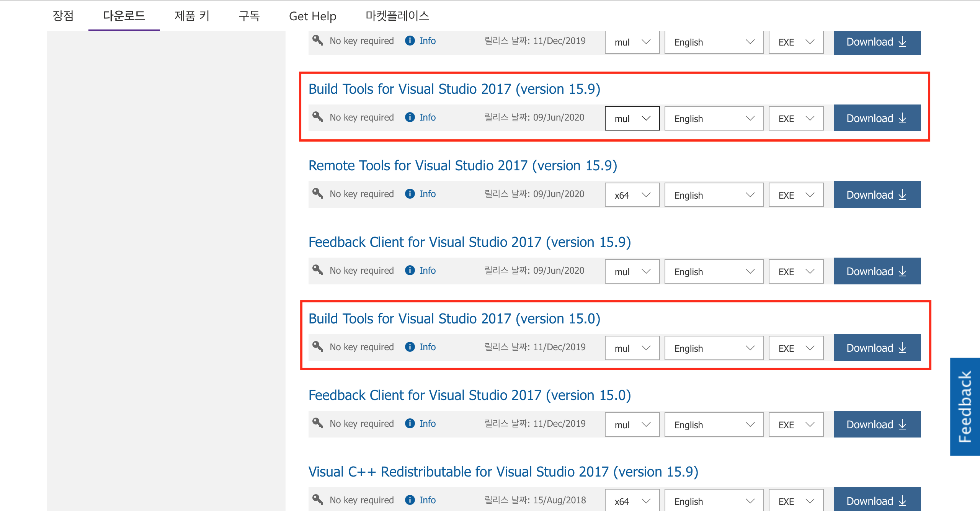Expand the English dropdown for Feedback Client 15.0

point(714,424)
